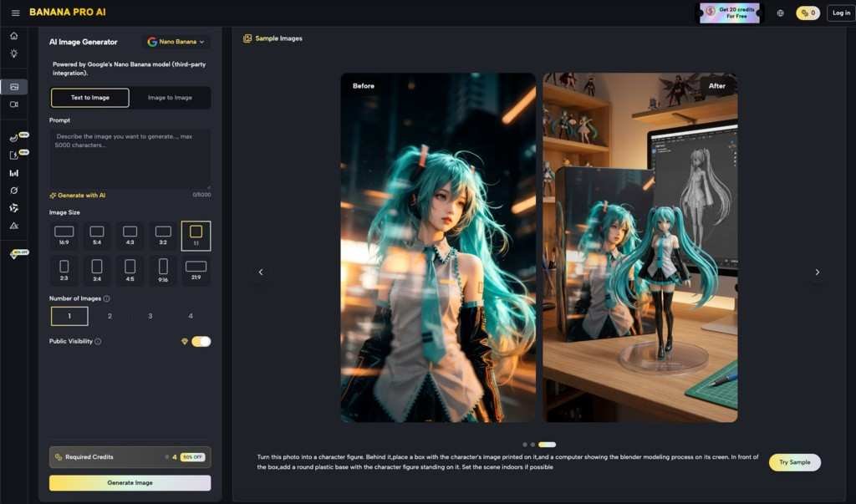
Task: Choose 4 as the number of images
Action: [x=190, y=315]
